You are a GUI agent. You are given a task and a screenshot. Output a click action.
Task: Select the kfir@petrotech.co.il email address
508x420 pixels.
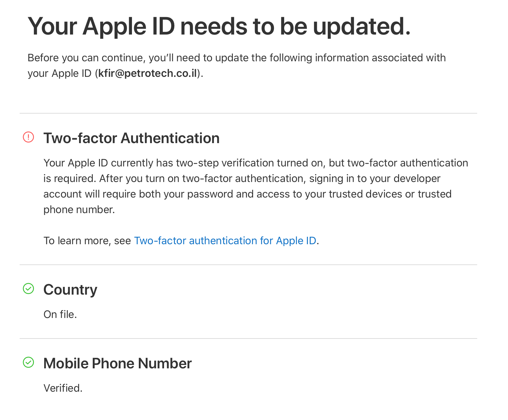point(148,73)
